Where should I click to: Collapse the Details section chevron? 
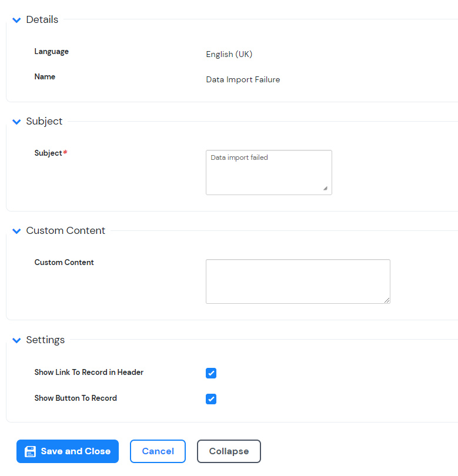pos(16,21)
